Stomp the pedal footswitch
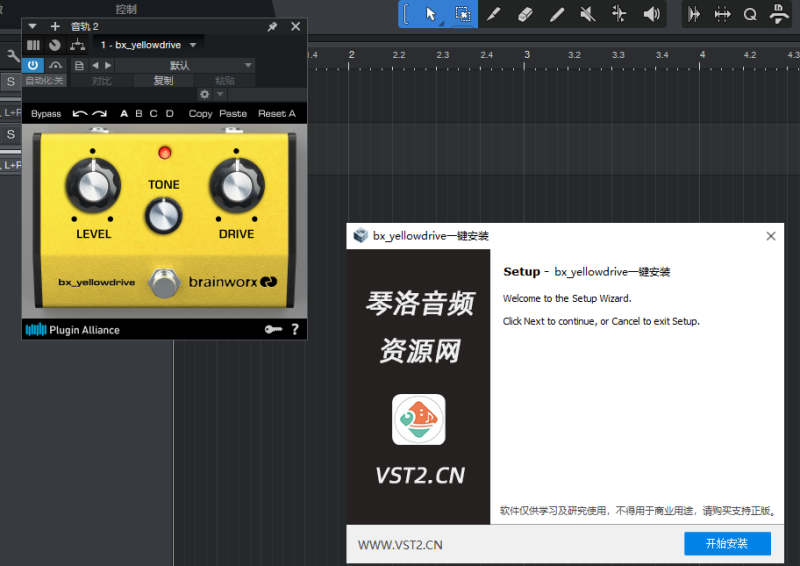Image resolution: width=800 pixels, height=566 pixels. (x=164, y=282)
